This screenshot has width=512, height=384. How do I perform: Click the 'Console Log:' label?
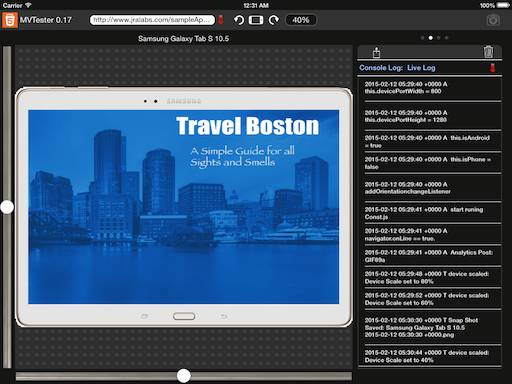[x=381, y=68]
